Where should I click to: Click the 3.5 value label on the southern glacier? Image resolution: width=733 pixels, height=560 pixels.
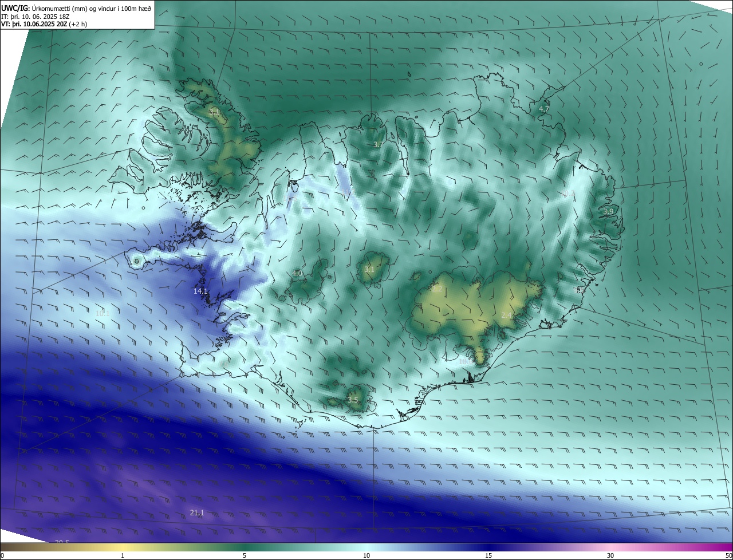point(353,400)
